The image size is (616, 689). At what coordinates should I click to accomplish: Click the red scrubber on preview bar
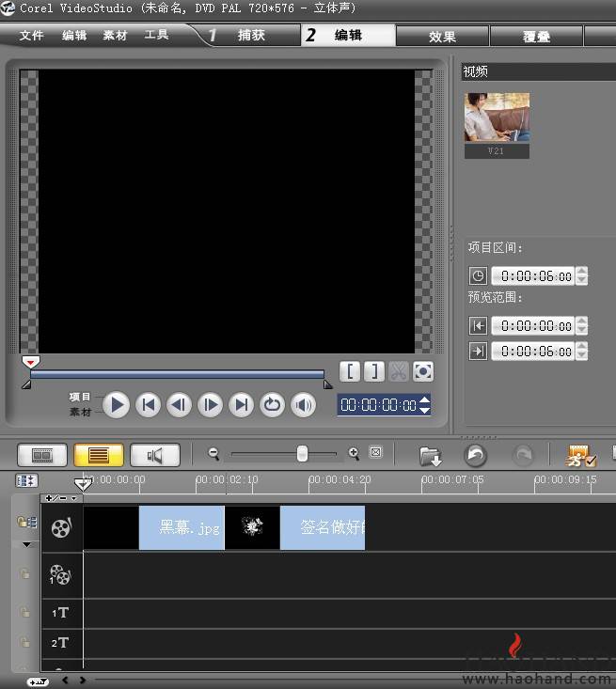coord(31,362)
